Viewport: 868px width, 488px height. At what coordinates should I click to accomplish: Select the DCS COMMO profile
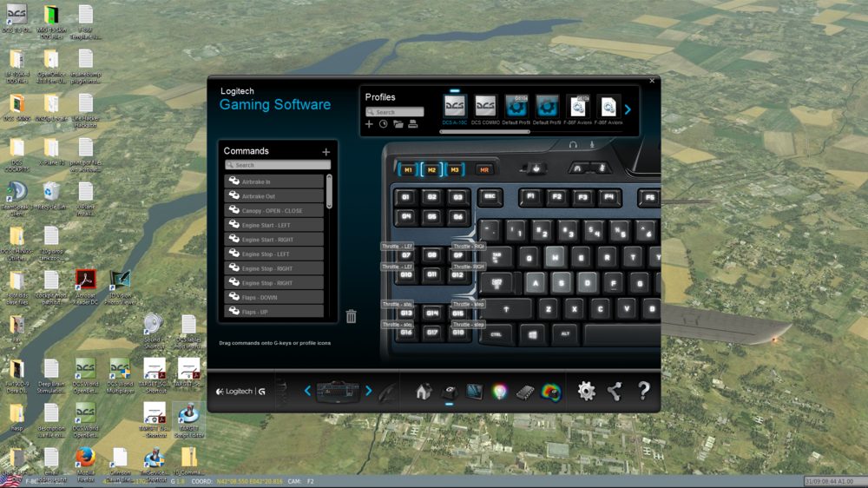tap(485, 109)
